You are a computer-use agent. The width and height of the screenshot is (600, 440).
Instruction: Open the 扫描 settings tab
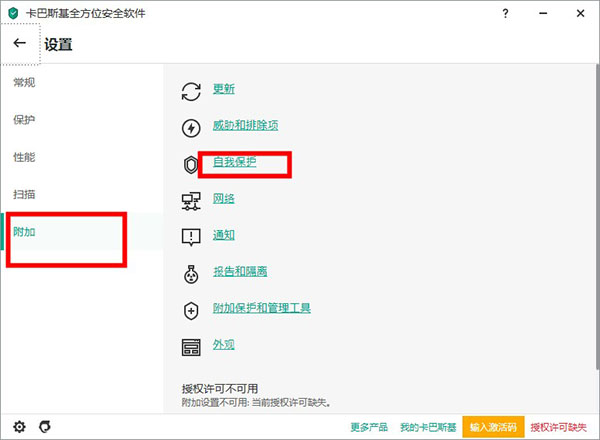tap(24, 195)
